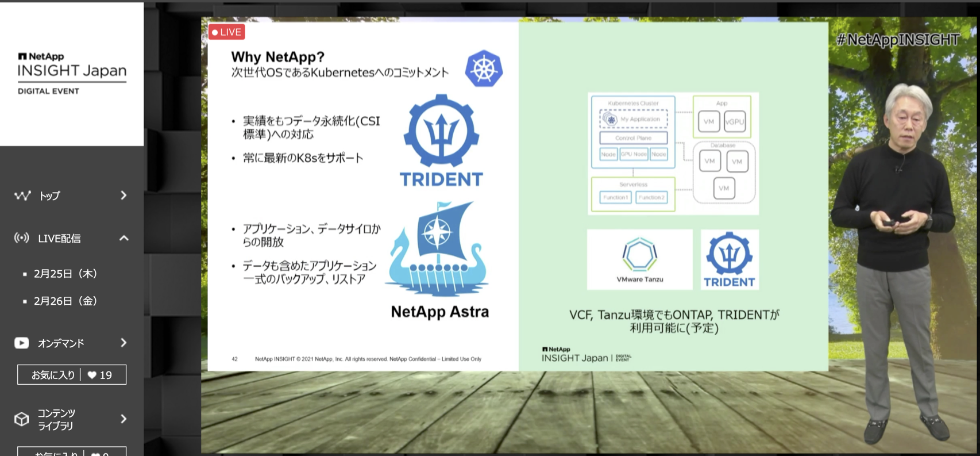Screen dimensions: 980x456
Task: Click the Kubernetes wheel logo on slide
Action: [484, 68]
